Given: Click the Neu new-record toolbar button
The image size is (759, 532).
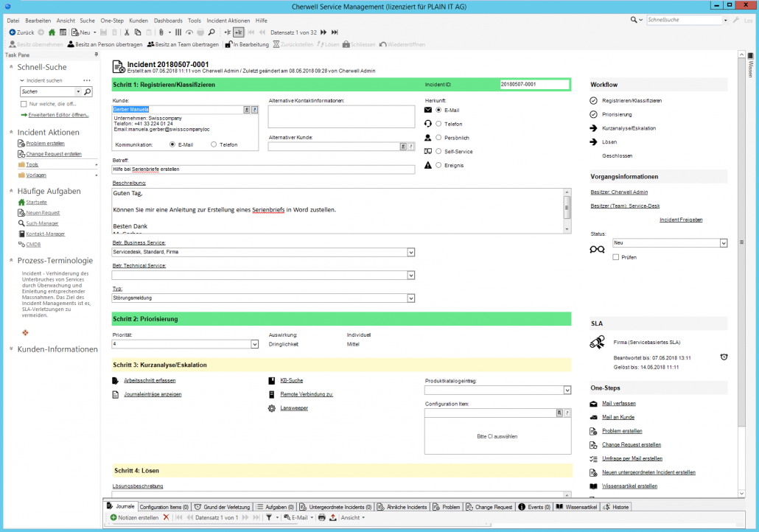Looking at the screenshot, I should [81, 32].
